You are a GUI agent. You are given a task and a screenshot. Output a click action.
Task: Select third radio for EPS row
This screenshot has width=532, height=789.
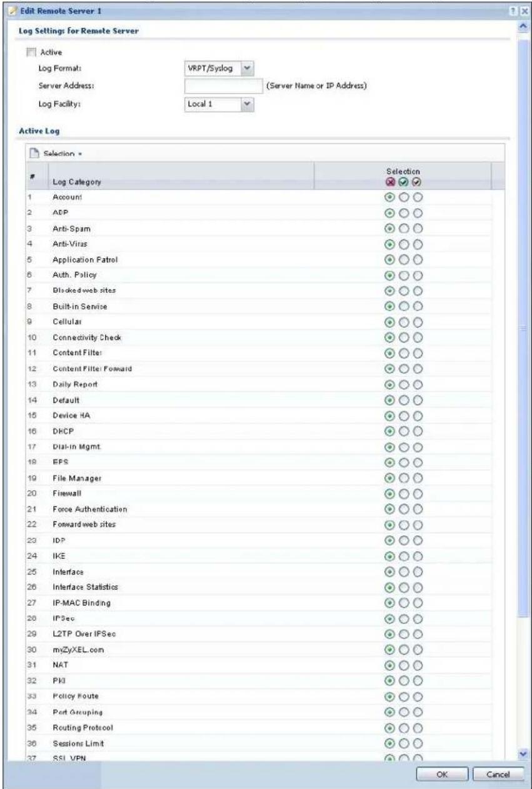pyautogui.click(x=418, y=462)
